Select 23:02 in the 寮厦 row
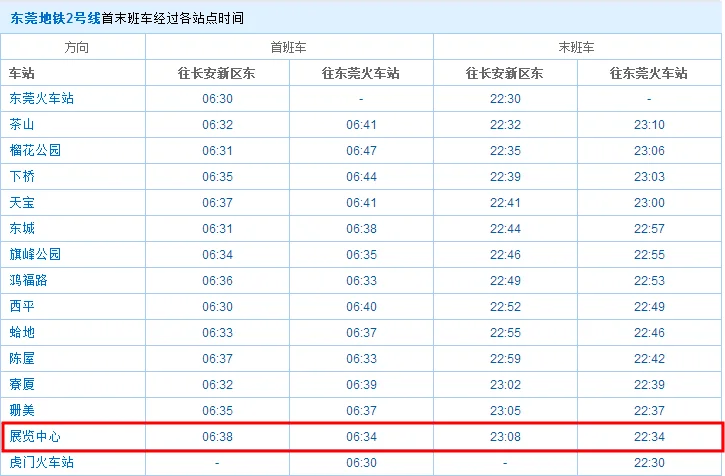The height and width of the screenshot is (476, 725). [x=505, y=384]
